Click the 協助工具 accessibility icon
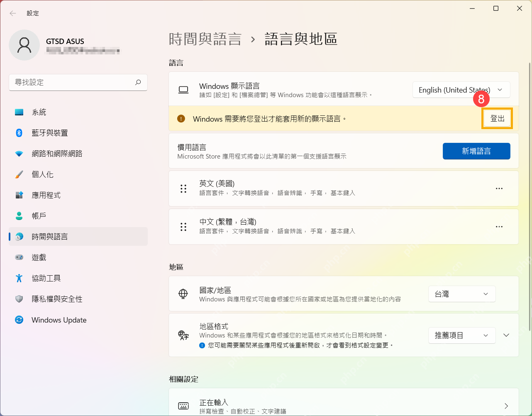 pos(19,278)
